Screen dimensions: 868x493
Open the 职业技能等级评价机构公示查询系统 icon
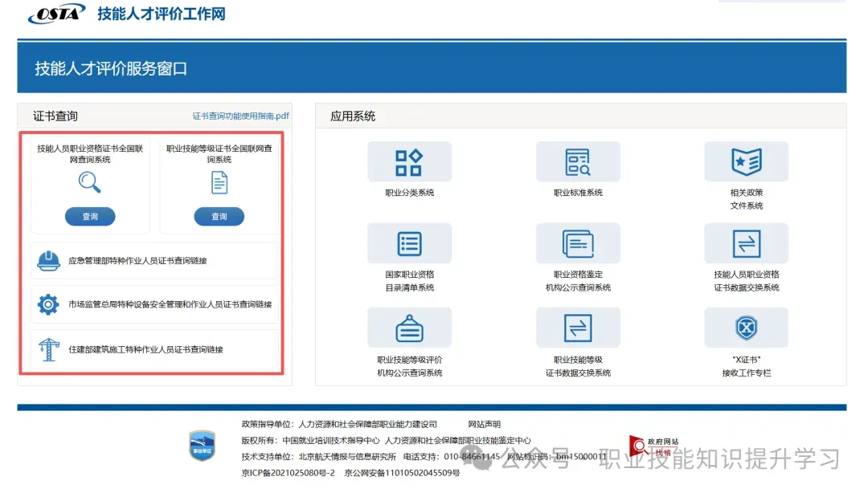pyautogui.click(x=409, y=328)
